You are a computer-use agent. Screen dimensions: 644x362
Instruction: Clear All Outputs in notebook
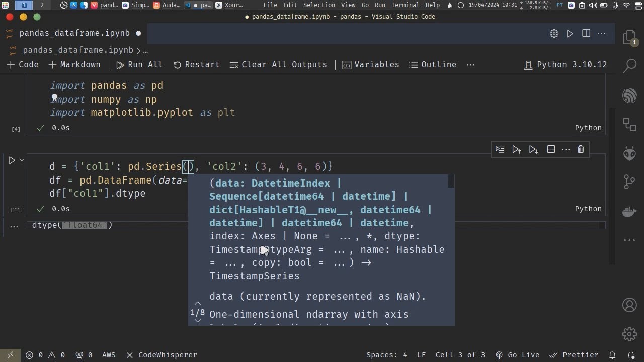click(278, 65)
